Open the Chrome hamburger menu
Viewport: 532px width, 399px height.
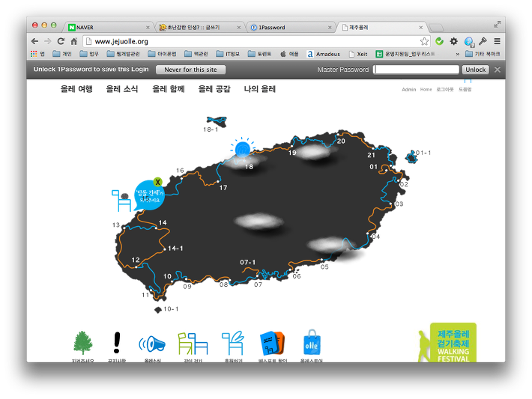click(497, 41)
